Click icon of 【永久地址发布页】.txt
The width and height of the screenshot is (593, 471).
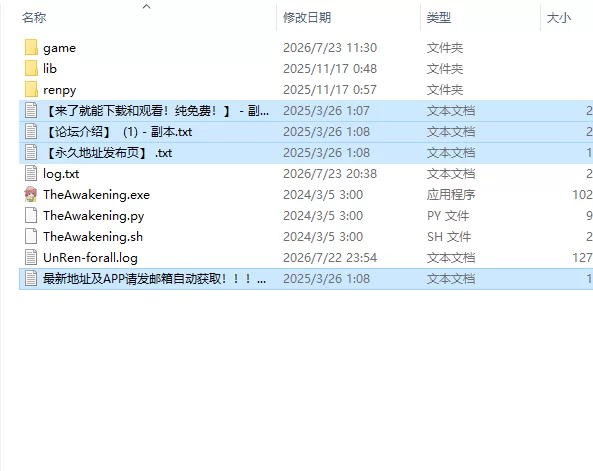31,153
